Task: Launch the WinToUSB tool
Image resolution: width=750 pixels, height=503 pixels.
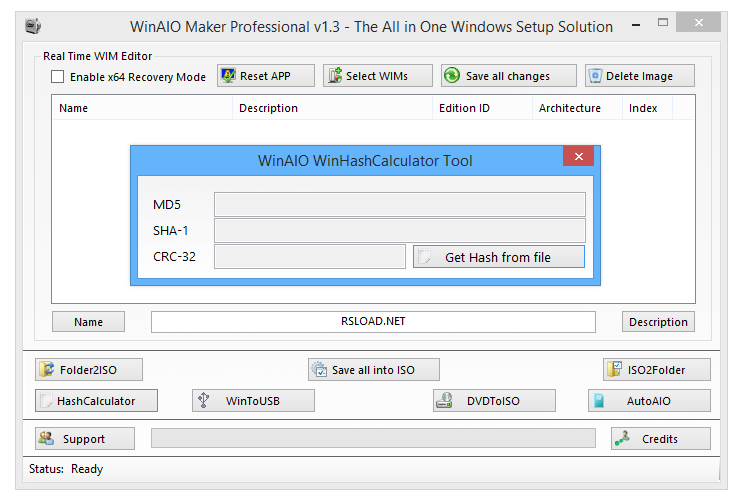Action: point(254,401)
